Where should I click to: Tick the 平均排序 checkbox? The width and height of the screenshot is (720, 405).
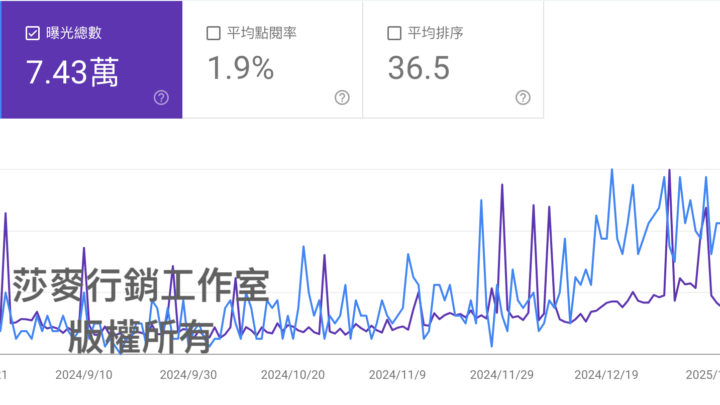tap(394, 33)
